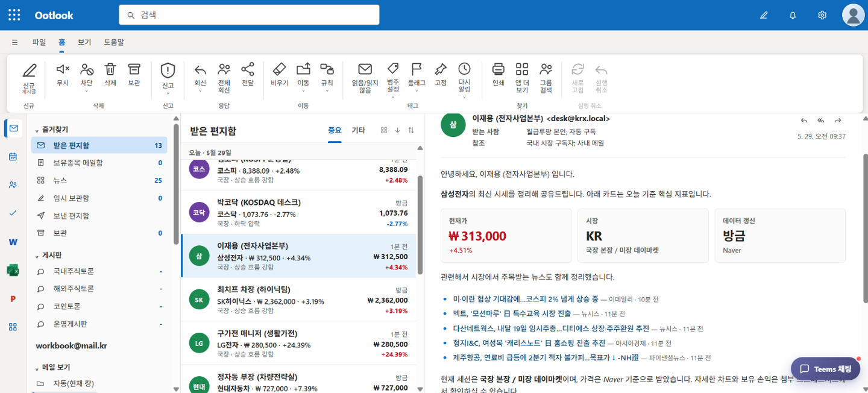Pin the message with 고정
Screen dimensions: 868x393
point(441,75)
